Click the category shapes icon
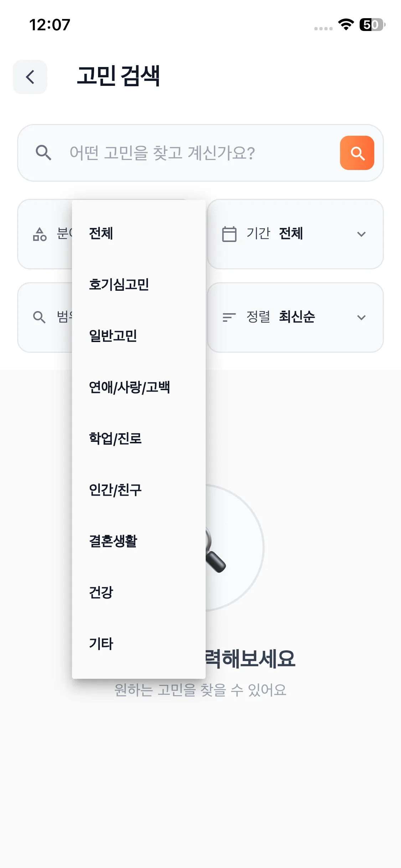 tap(40, 234)
